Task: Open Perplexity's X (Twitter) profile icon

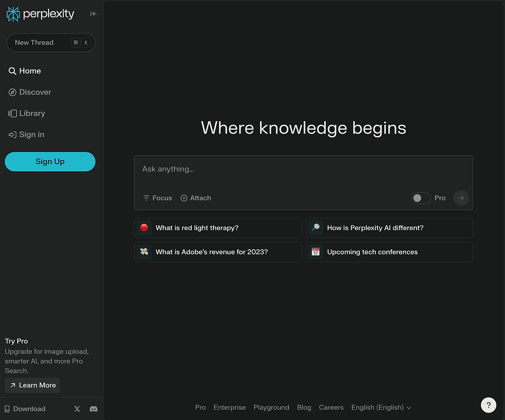Action: pyautogui.click(x=77, y=409)
